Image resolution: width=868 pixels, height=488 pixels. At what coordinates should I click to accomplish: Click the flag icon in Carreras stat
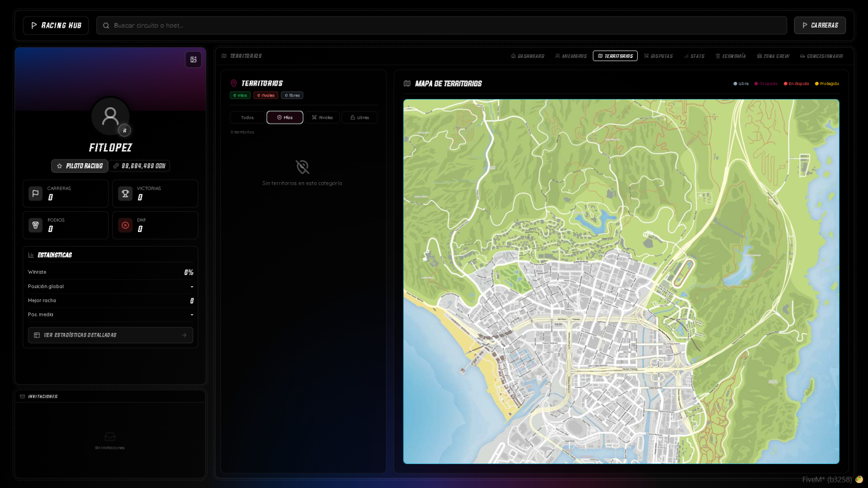click(x=35, y=194)
